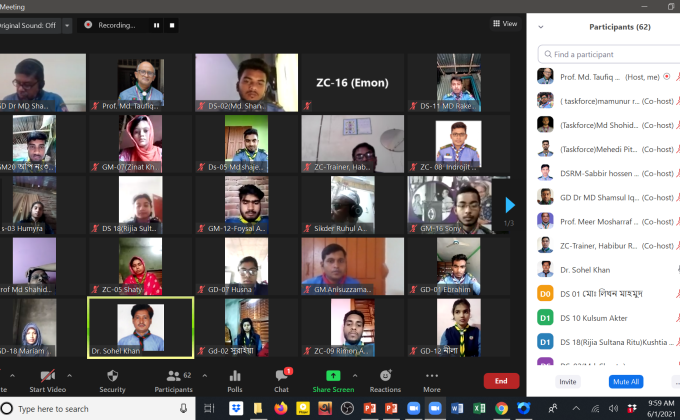Open the Security options

click(112, 378)
